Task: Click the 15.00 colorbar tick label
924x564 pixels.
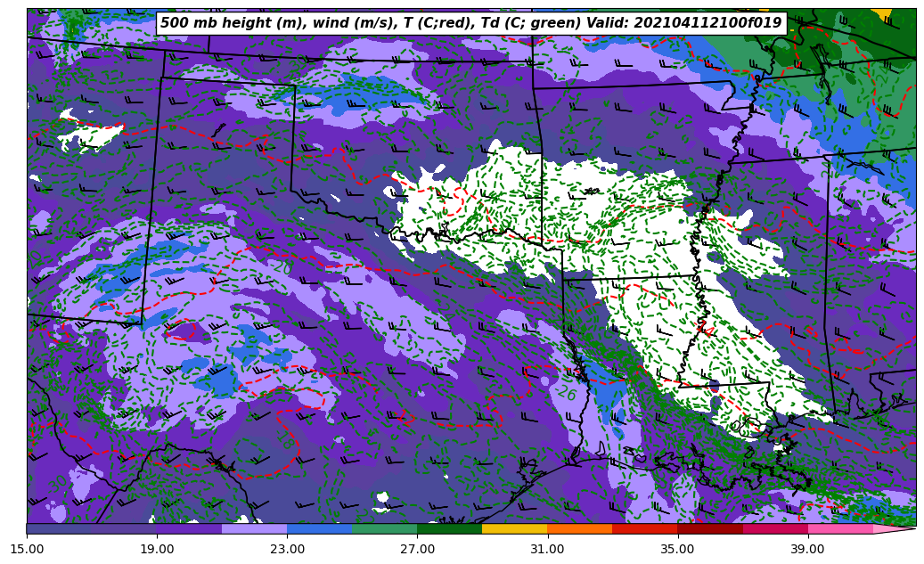Action: point(27,549)
